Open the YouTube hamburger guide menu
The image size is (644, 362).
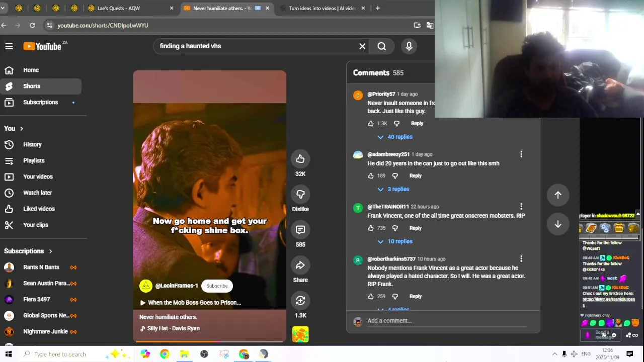coord(9,46)
